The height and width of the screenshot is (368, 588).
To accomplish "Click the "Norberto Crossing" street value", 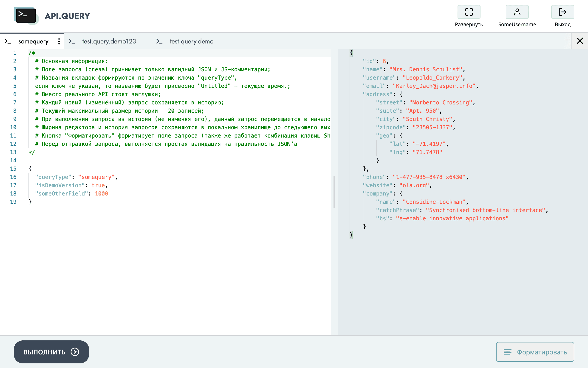I will 440,103.
